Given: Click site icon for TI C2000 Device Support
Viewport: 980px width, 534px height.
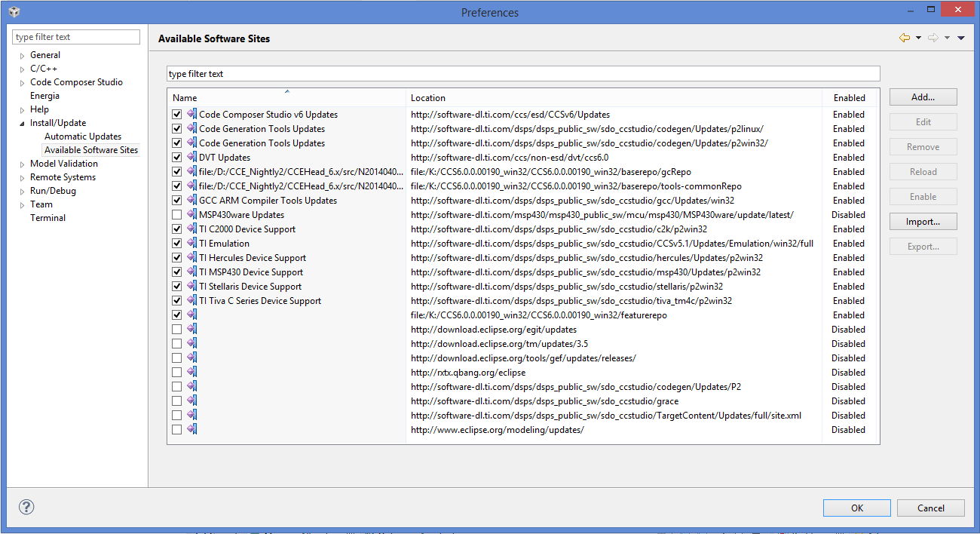Looking at the screenshot, I should point(191,229).
